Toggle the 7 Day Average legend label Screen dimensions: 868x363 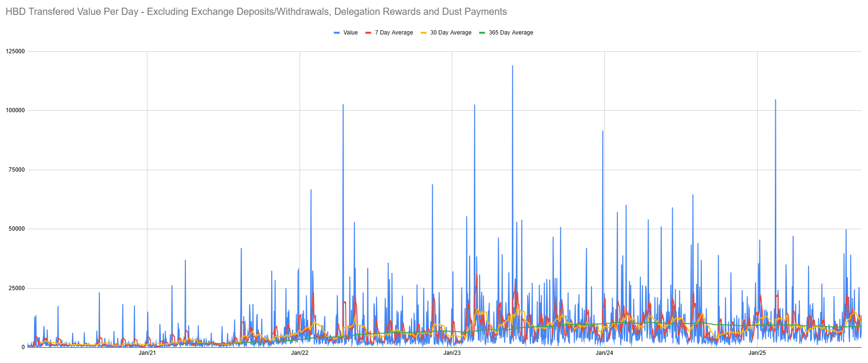pyautogui.click(x=394, y=33)
